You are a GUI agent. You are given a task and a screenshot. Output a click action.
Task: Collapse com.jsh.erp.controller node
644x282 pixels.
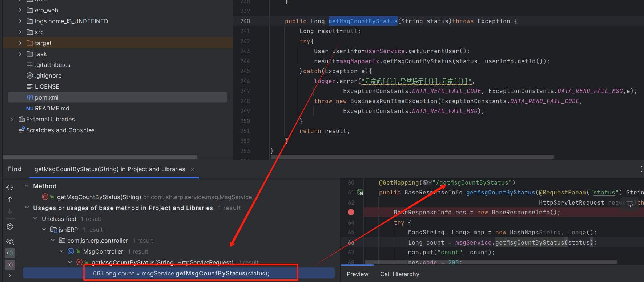[x=53, y=240]
